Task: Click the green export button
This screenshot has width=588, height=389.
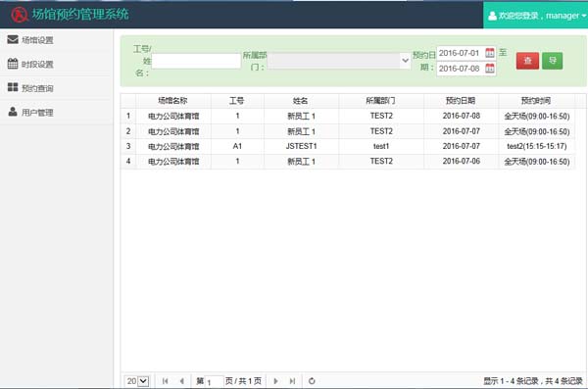Action: 552,61
